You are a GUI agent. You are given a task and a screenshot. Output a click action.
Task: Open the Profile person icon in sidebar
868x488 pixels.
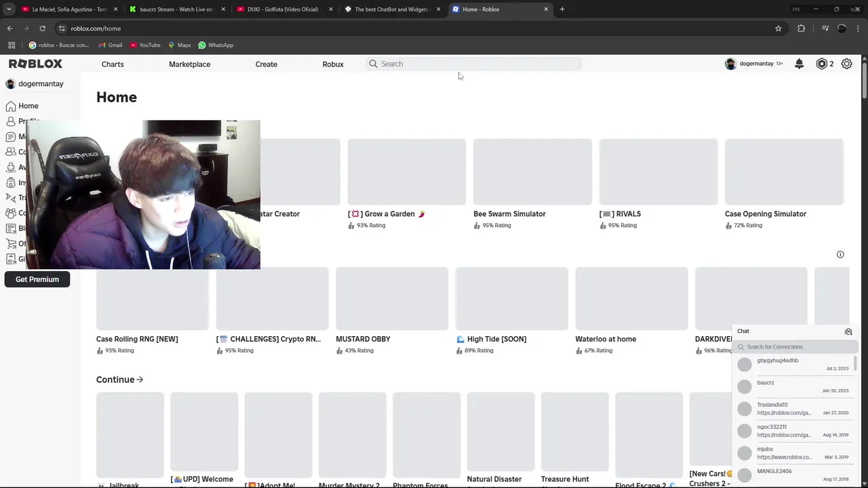tap(10, 121)
